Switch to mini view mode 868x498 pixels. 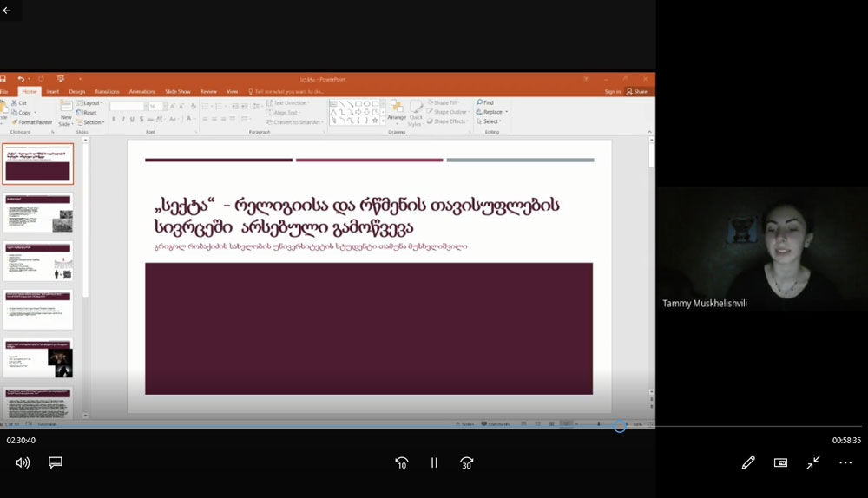780,462
